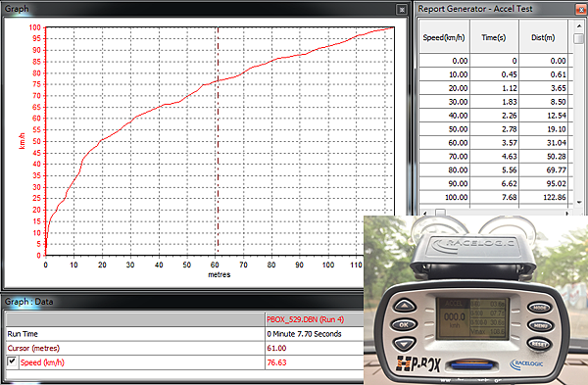588x385 pixels.
Task: Click the report table's vertical scroll up arrow
Action: (578, 25)
